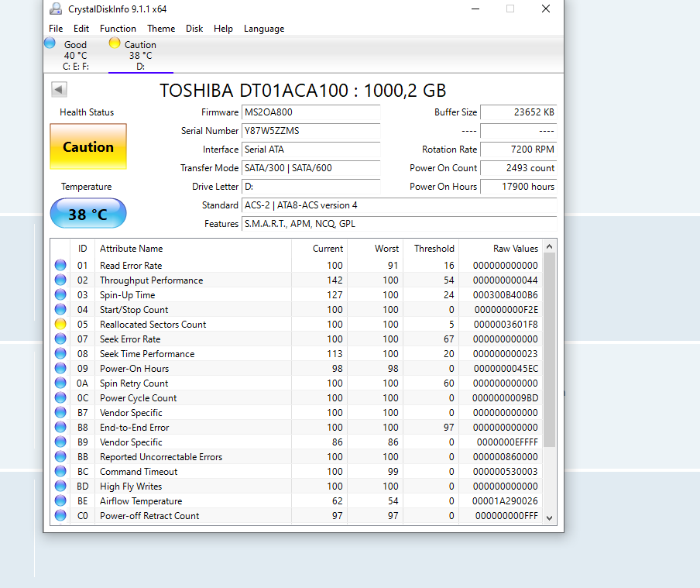Open the Disk menu
This screenshot has height=588, width=700.
tap(194, 29)
